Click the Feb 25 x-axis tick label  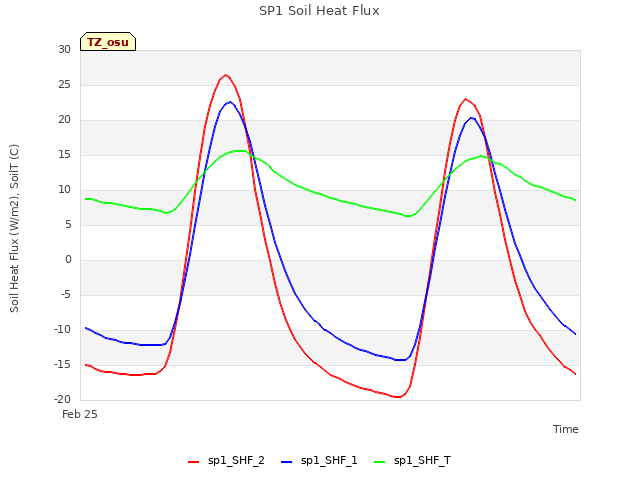click(x=80, y=414)
